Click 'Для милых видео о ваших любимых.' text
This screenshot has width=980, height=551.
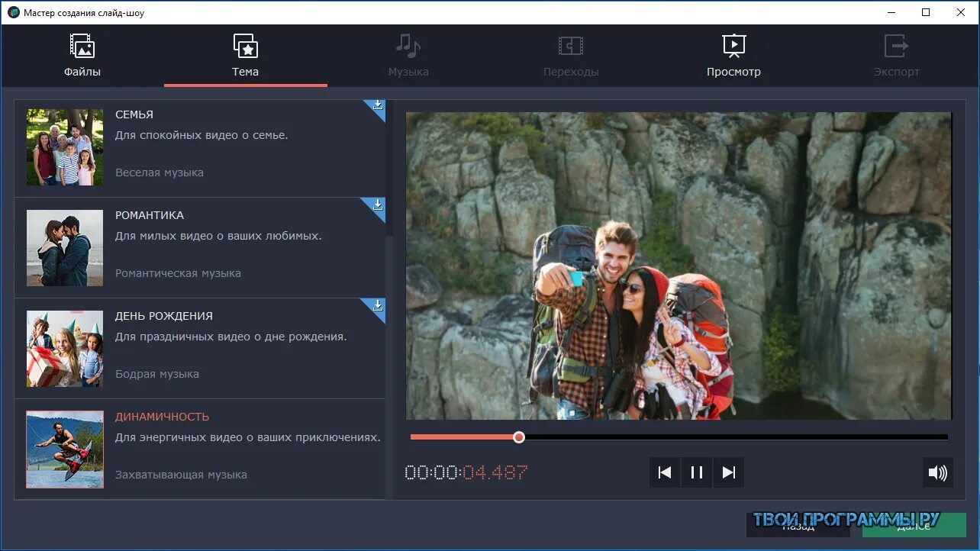click(218, 236)
